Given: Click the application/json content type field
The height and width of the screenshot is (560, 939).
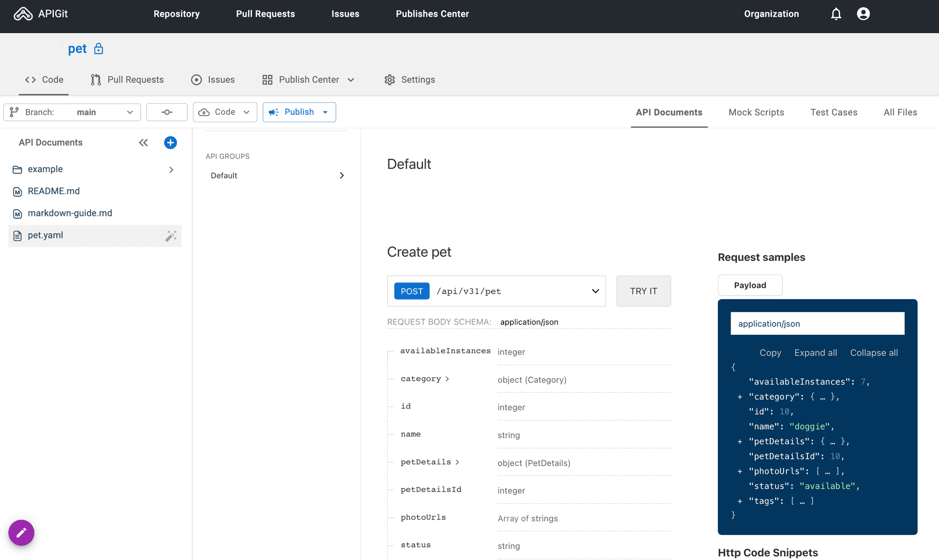Looking at the screenshot, I should coord(817,323).
